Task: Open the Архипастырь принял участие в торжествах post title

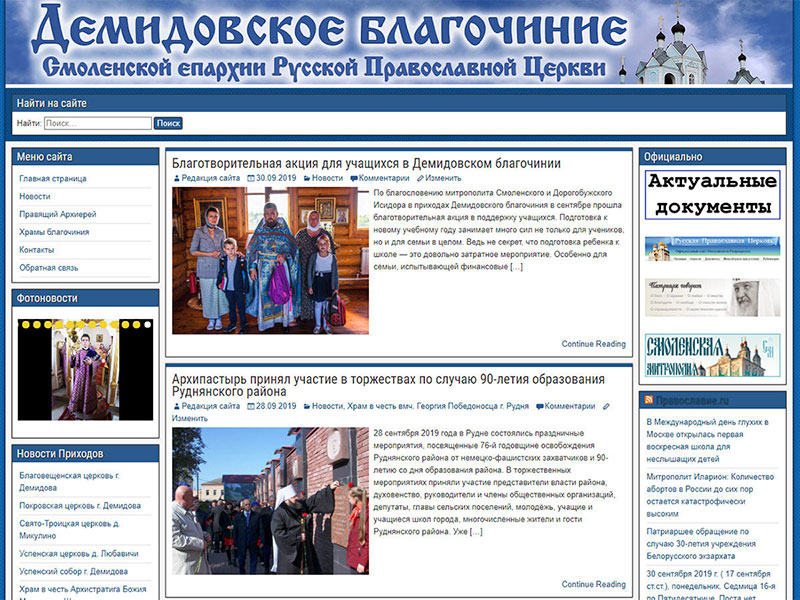Action: coord(388,385)
